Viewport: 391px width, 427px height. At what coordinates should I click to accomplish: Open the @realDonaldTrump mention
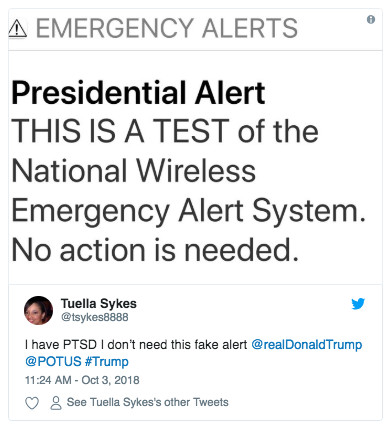[306, 344]
